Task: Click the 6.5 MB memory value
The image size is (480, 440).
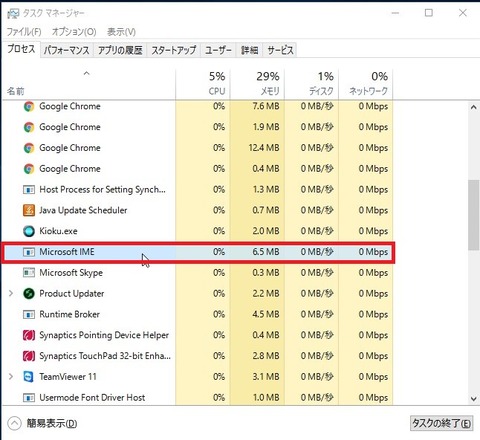Action: (x=266, y=252)
